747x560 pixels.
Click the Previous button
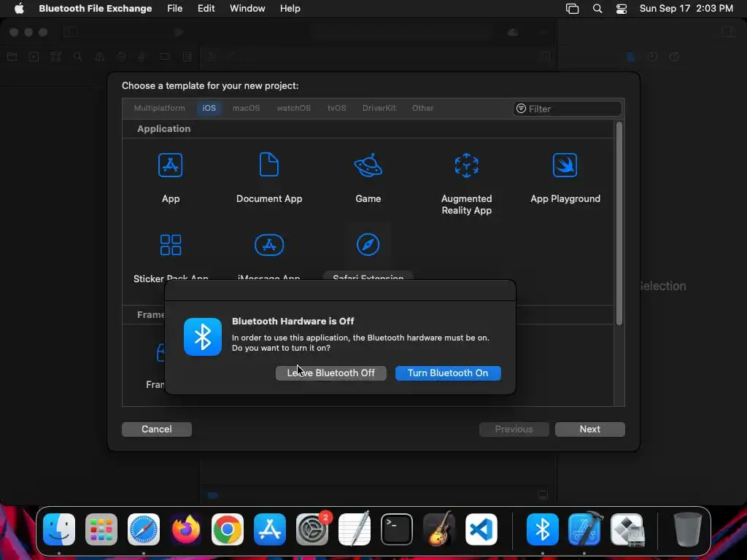(514, 429)
